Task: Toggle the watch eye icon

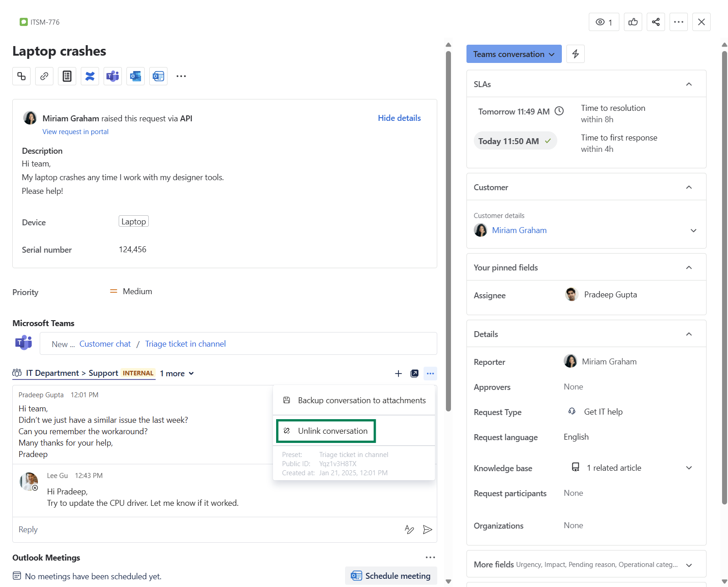Action: click(604, 22)
